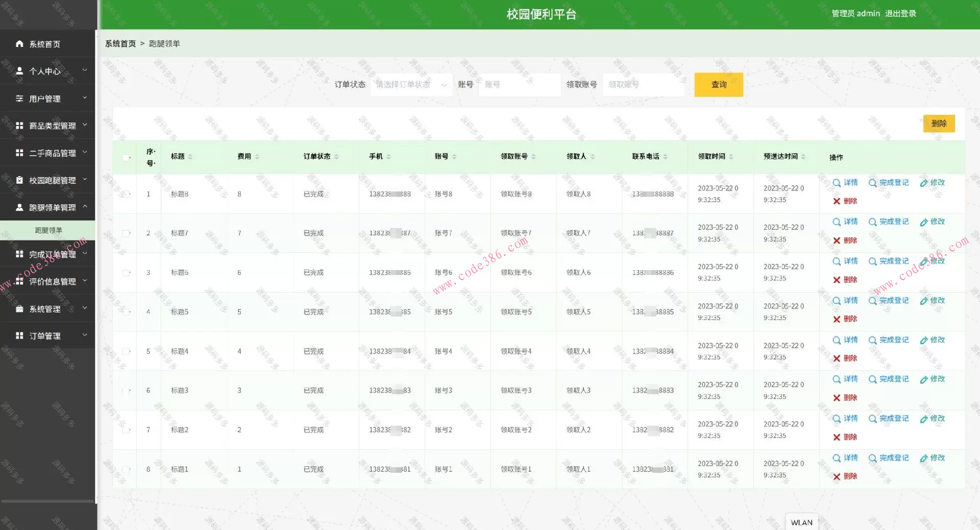Image resolution: width=980 pixels, height=530 pixels.
Task: Click the user icon beside 跑腿领单管理
Action: [x=19, y=207]
